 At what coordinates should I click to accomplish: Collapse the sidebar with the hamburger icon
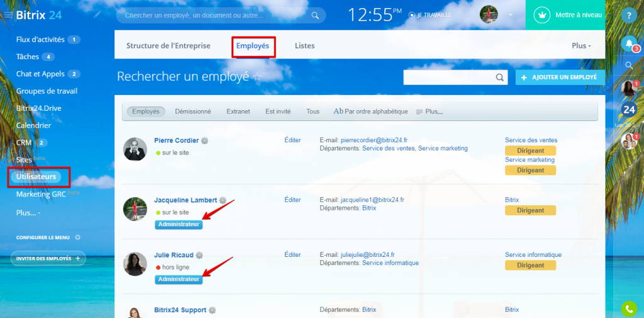pos(8,15)
